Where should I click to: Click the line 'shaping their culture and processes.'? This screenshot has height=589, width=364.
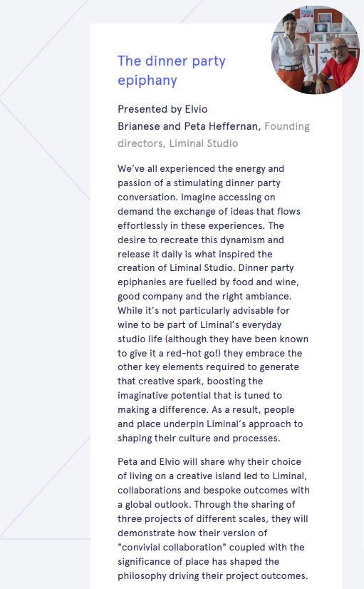(x=199, y=438)
